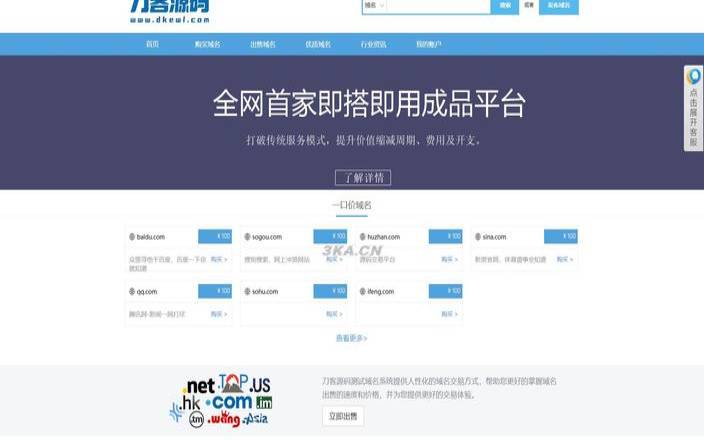Click the globe icon beside sina.com
Viewport: 704px width, 440px height.
tap(478, 237)
